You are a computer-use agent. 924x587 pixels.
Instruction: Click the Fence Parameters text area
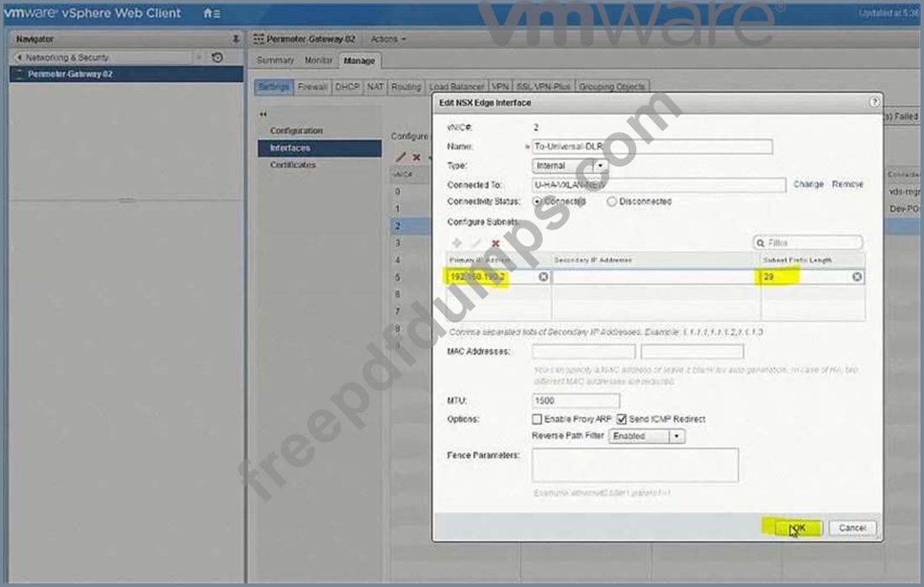tap(635, 465)
